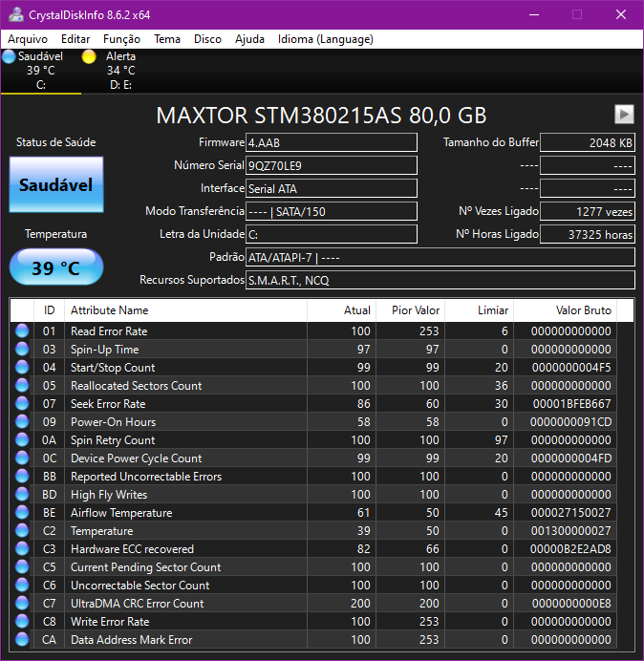Click the Limiar column header

click(x=479, y=310)
